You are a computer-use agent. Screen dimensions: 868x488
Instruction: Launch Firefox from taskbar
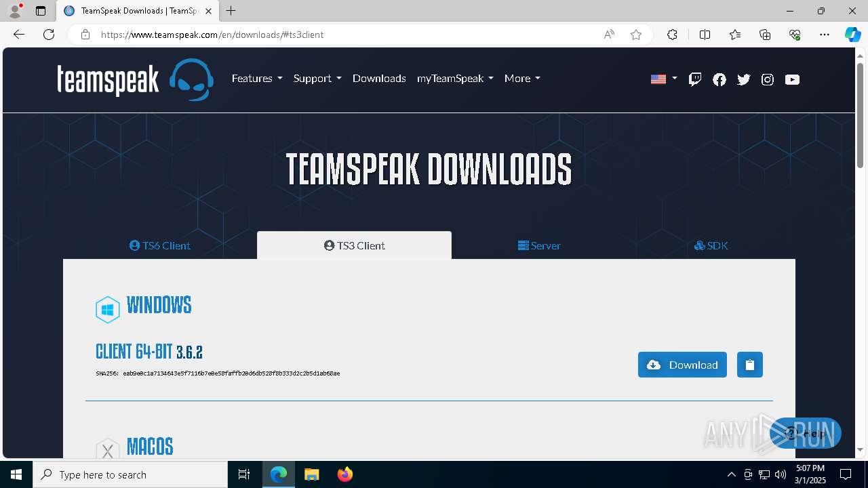[x=344, y=474]
